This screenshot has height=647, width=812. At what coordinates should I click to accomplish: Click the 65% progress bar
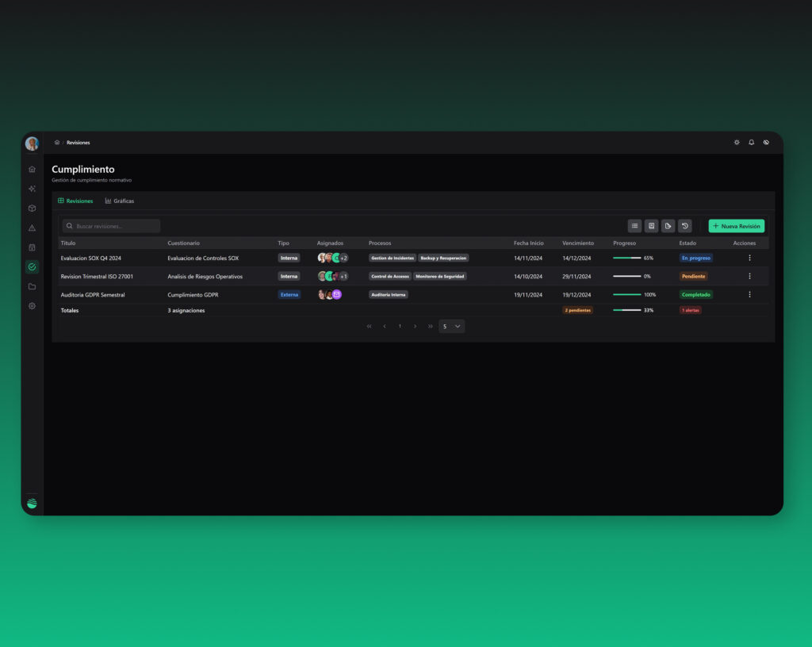tap(626, 258)
